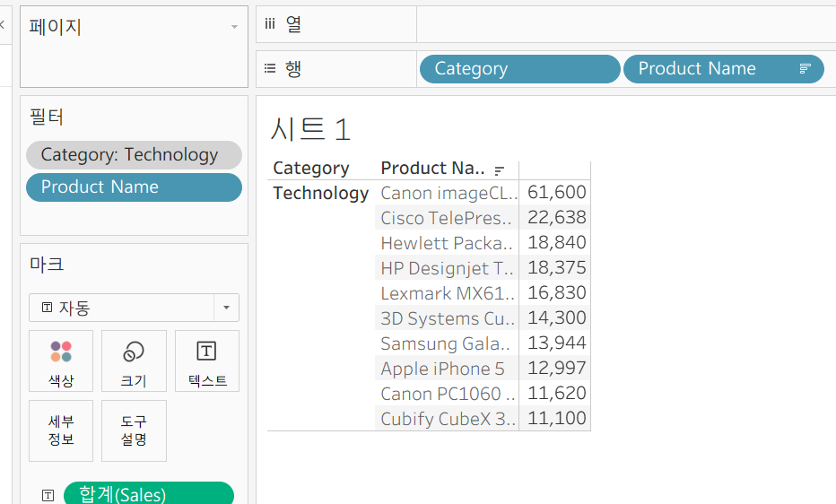Viewport: 836px width, 504px height.
Task: Click the Product Na.. column header
Action: point(432,169)
